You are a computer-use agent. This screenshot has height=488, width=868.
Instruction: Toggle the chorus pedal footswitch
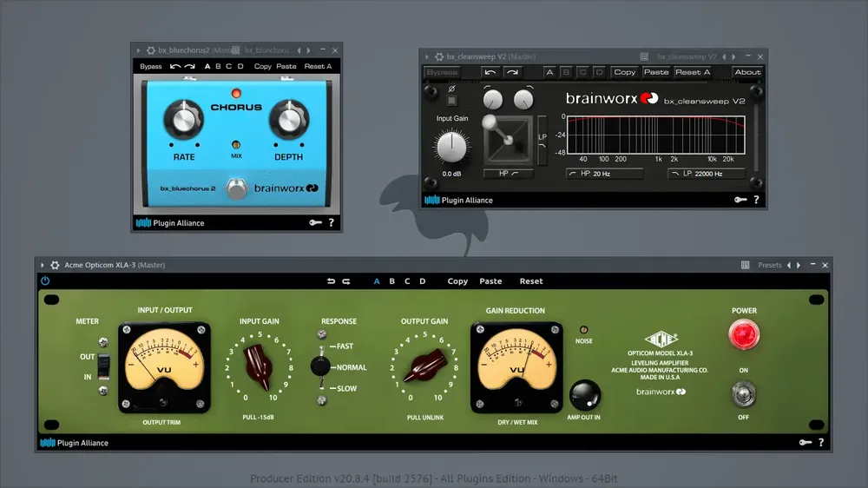click(236, 189)
